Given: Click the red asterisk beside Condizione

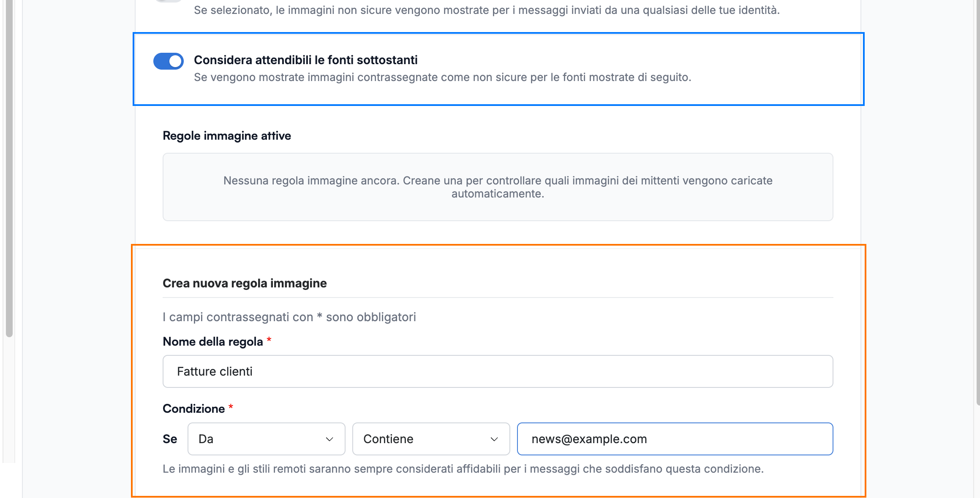Looking at the screenshot, I should 231,407.
